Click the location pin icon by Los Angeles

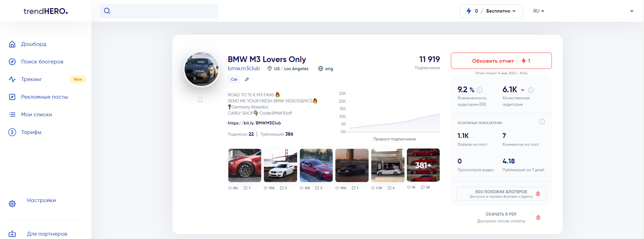[270, 68]
